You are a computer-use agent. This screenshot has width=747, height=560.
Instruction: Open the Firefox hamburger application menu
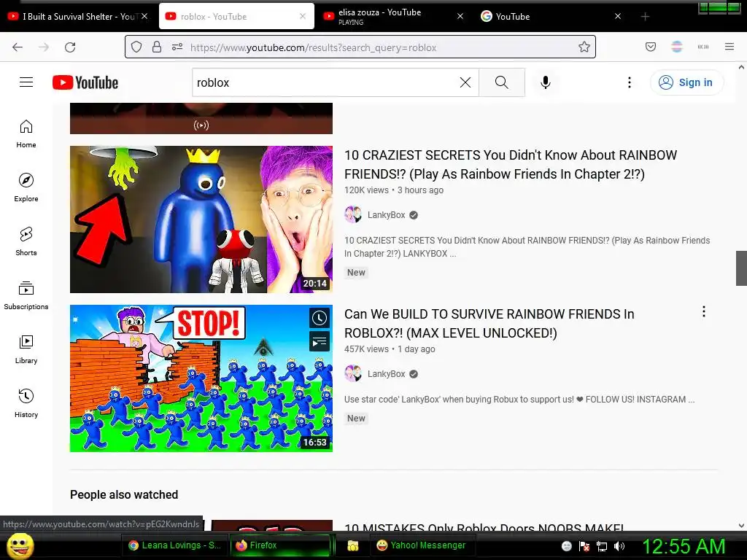[x=729, y=47]
